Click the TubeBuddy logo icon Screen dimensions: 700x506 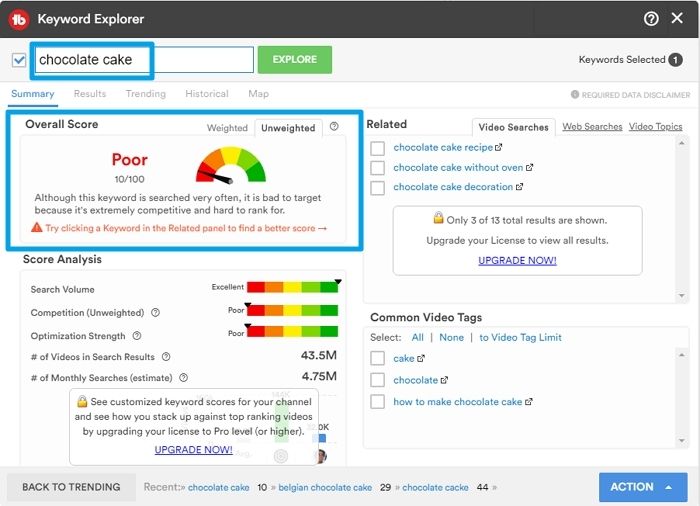coord(18,19)
